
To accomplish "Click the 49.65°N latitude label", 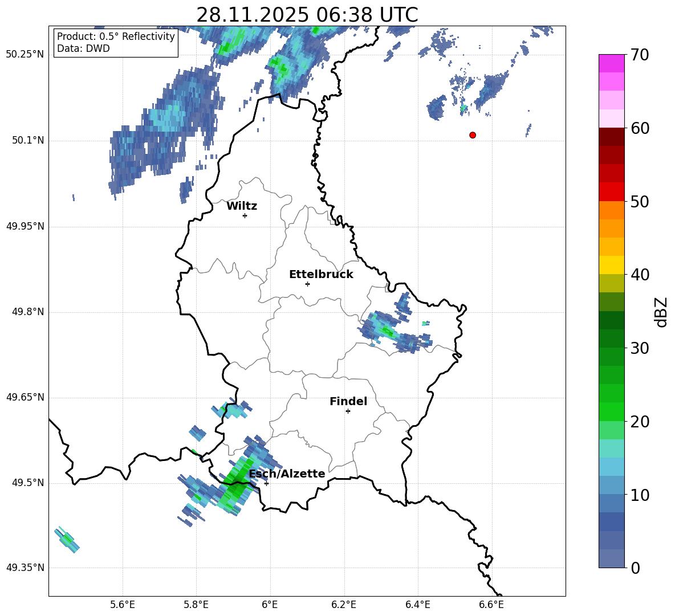I will [x=25, y=397].
